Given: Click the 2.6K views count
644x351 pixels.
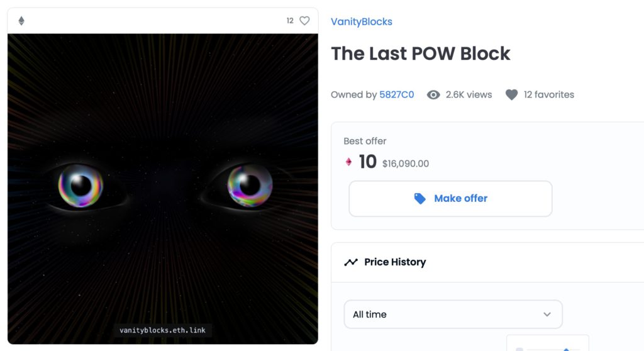Looking at the screenshot, I should click(469, 95).
